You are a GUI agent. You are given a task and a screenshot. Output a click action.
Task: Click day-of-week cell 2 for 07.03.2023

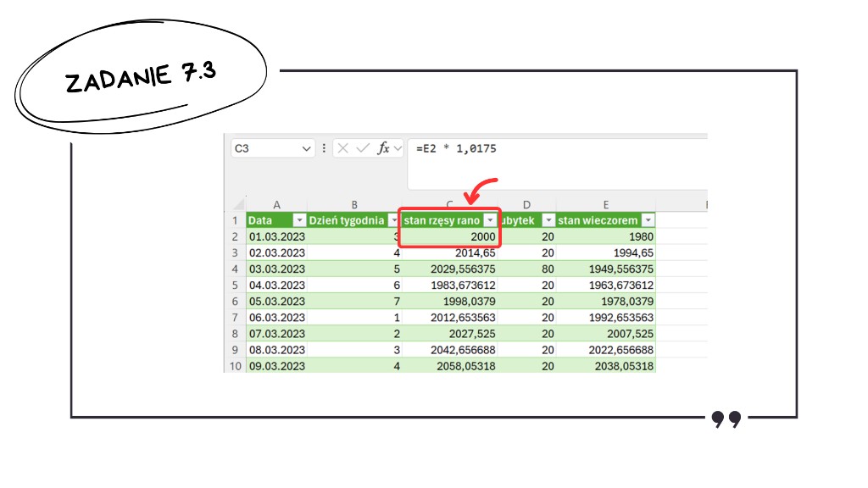[353, 334]
